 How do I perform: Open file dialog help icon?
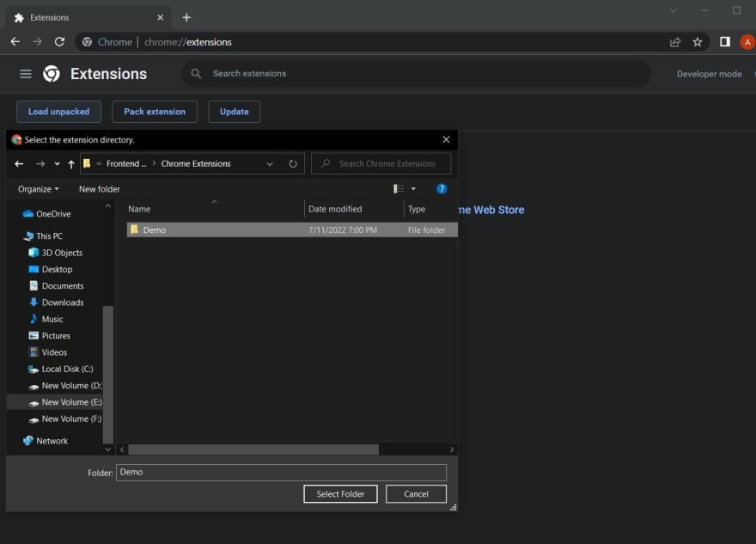click(442, 189)
